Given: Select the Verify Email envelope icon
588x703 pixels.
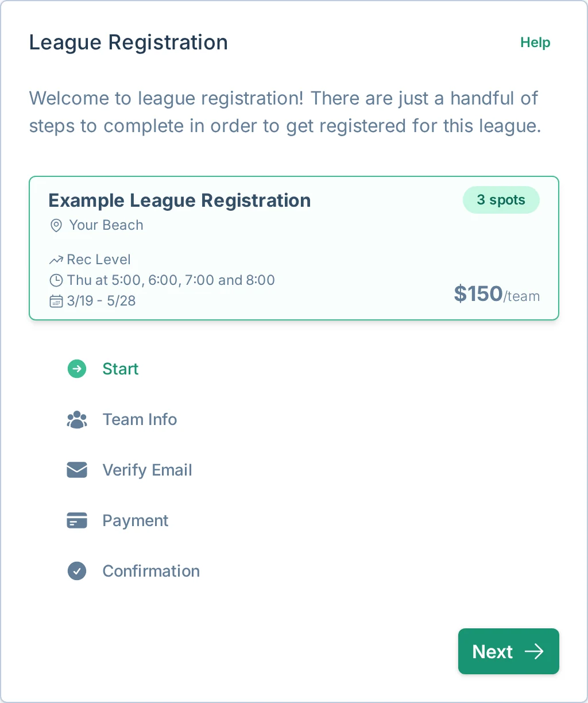Looking at the screenshot, I should pos(76,470).
